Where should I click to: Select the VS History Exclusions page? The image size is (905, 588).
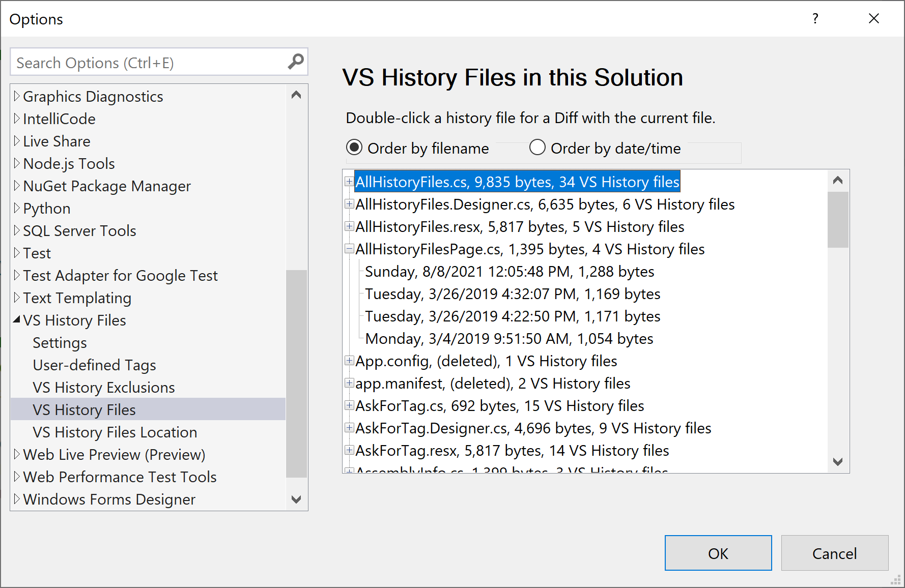pyautogui.click(x=103, y=387)
